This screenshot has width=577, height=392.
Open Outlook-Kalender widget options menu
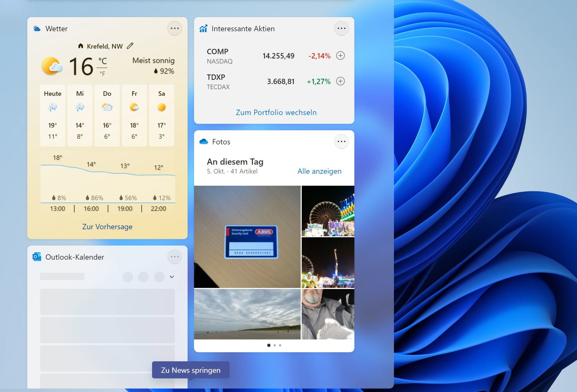pos(175,257)
